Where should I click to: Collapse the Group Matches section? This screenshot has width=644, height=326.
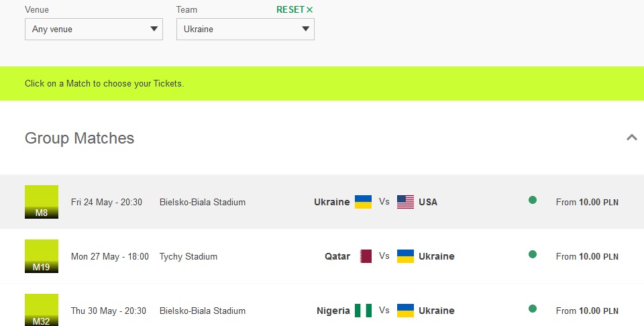[x=632, y=138]
